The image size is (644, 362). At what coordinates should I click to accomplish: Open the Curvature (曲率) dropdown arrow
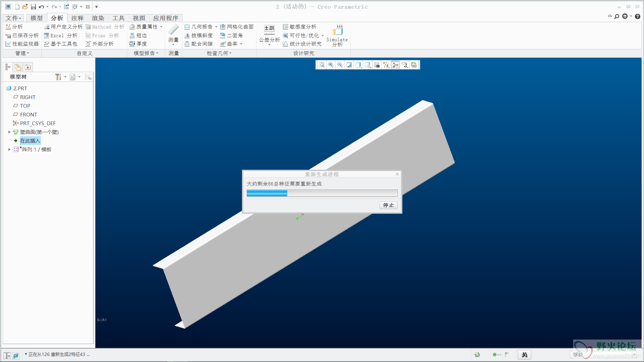coord(241,44)
